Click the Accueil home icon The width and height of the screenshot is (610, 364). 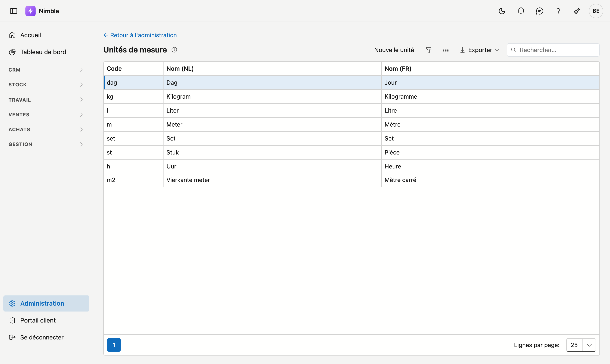12,35
